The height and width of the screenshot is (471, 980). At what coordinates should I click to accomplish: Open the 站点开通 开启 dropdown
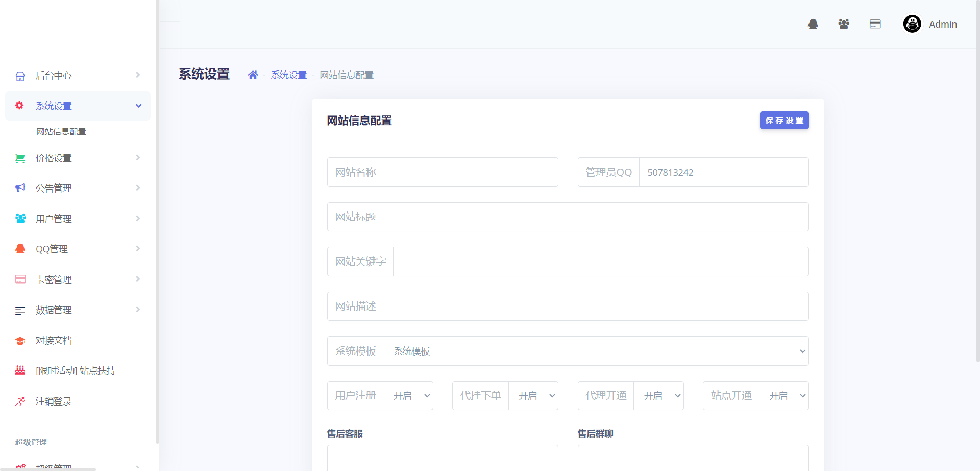point(784,396)
